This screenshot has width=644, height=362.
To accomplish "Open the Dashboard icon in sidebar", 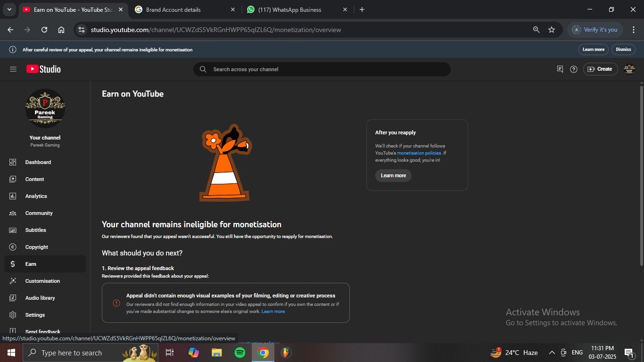I will (13, 162).
